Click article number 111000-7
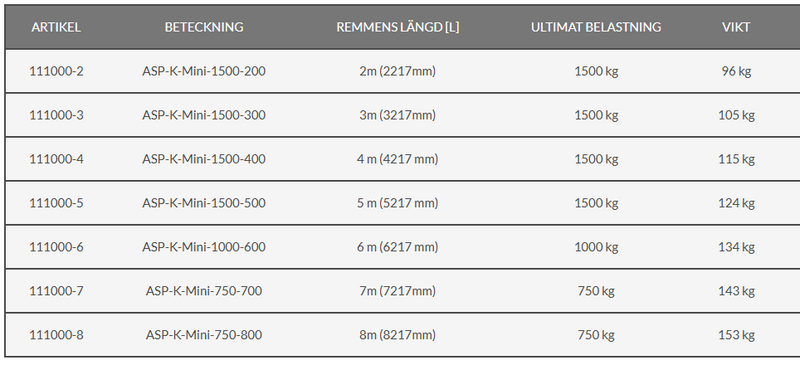The width and height of the screenshot is (800, 365). [x=56, y=290]
